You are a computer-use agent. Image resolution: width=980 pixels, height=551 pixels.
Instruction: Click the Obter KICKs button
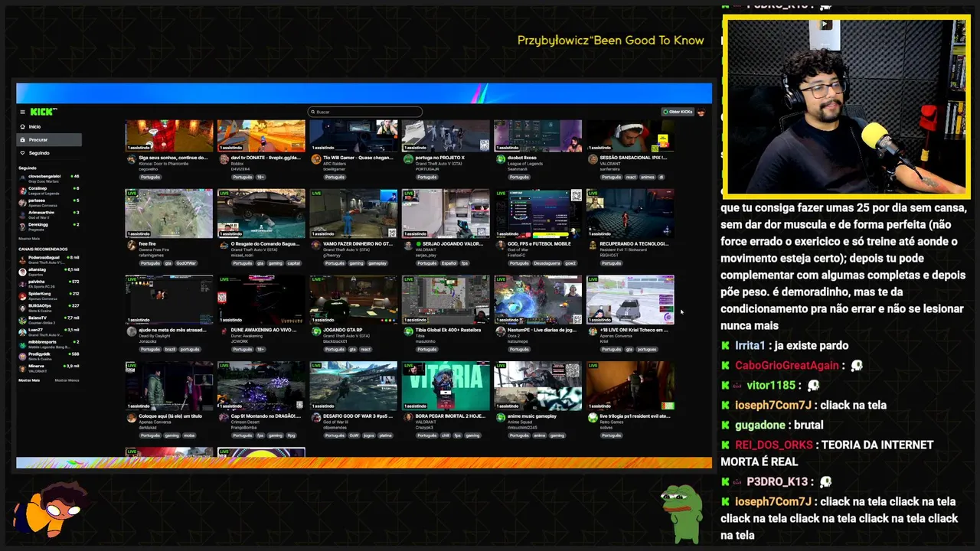click(677, 112)
